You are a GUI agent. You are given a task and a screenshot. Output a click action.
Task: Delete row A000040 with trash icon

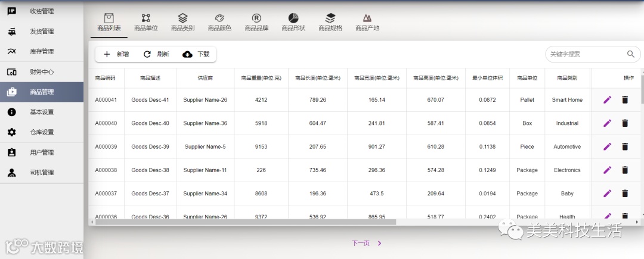[625, 123]
